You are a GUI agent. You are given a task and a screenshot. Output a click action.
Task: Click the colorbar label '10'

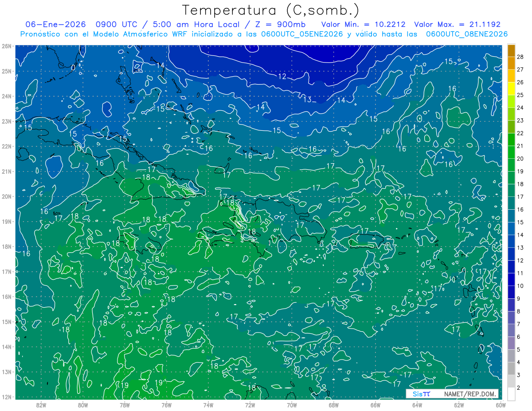point(520,286)
